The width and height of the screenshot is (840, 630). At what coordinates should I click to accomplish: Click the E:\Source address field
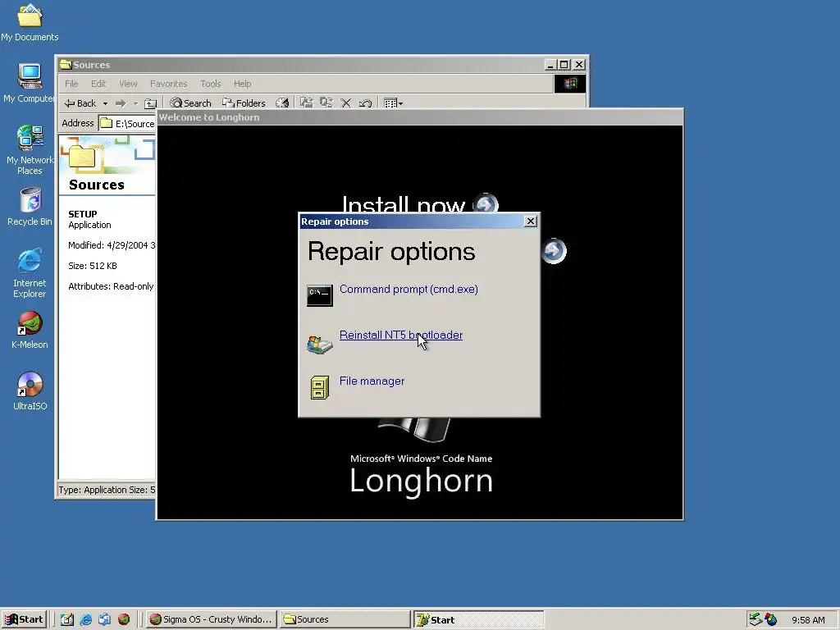coord(127,124)
